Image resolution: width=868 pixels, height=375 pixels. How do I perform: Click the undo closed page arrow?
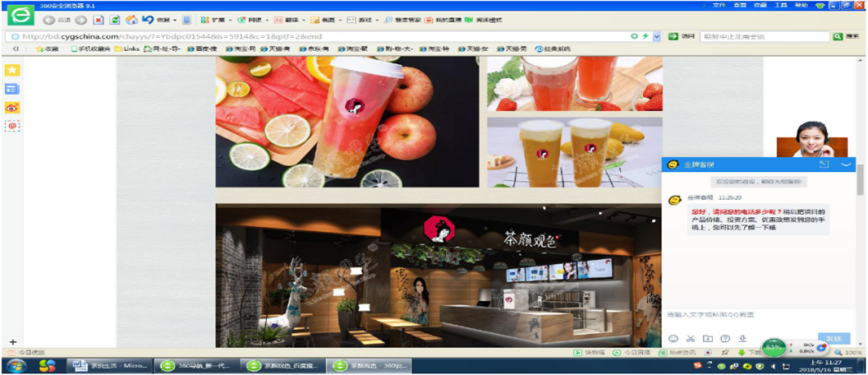(x=148, y=19)
